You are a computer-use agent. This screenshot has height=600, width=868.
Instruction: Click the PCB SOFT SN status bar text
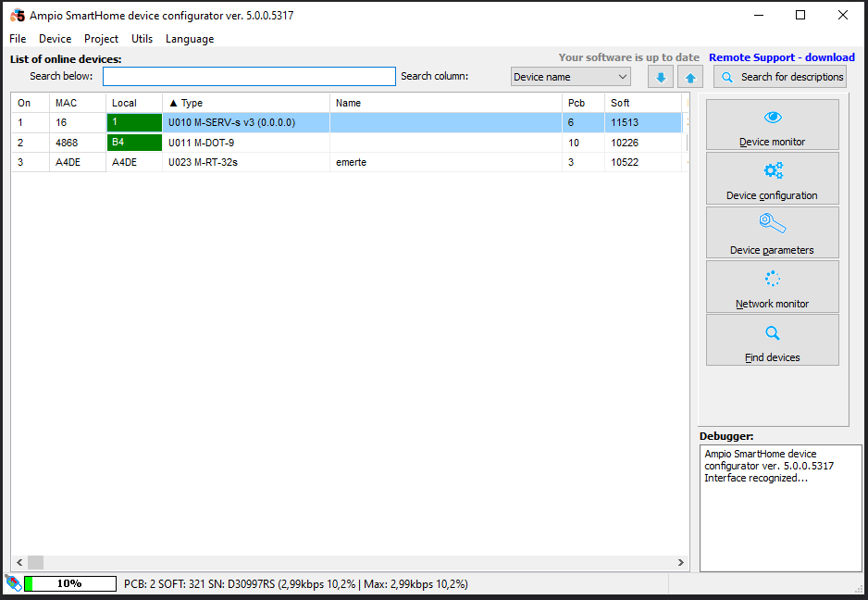[x=295, y=584]
